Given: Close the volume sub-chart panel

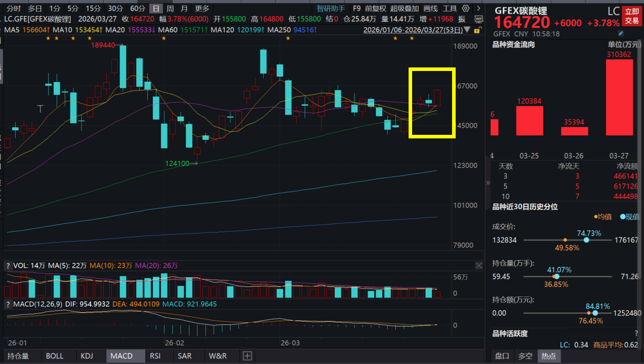Looking at the screenshot, I should click(x=479, y=265).
